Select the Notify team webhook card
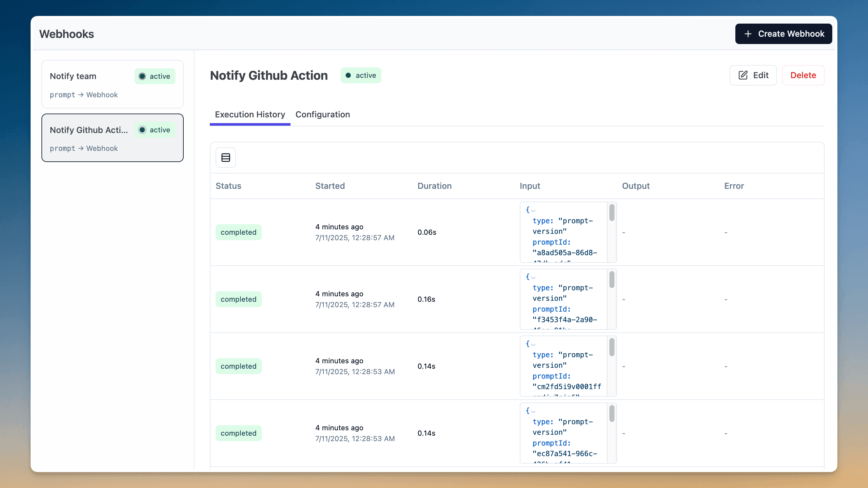The image size is (868, 488). [x=112, y=84]
